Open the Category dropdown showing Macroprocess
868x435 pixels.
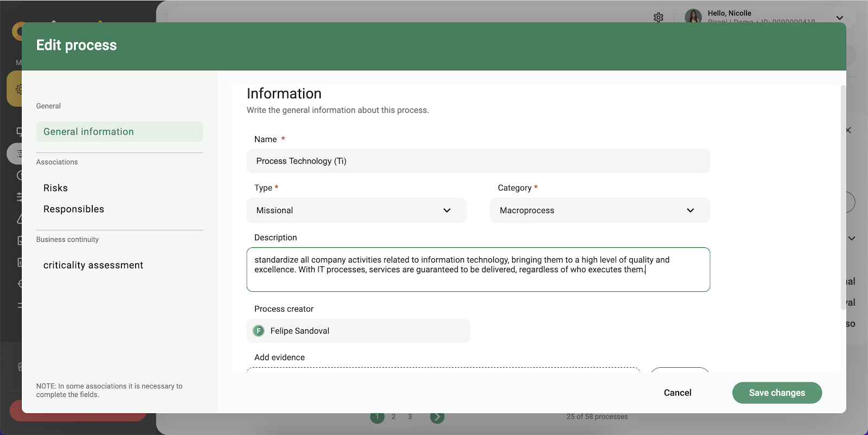(599, 210)
